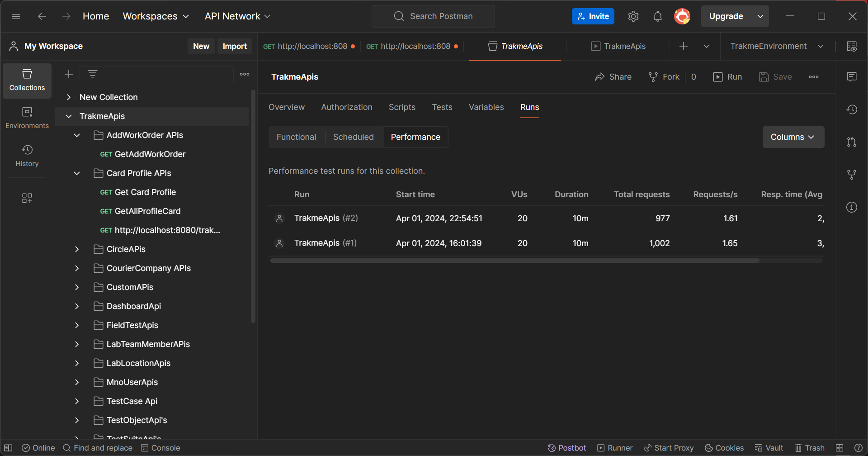Open the Upgrade options arrow

pyautogui.click(x=760, y=16)
